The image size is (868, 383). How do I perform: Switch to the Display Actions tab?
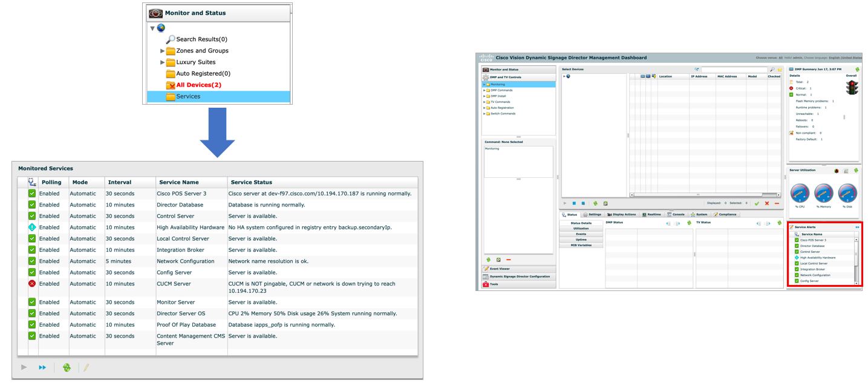tap(621, 214)
